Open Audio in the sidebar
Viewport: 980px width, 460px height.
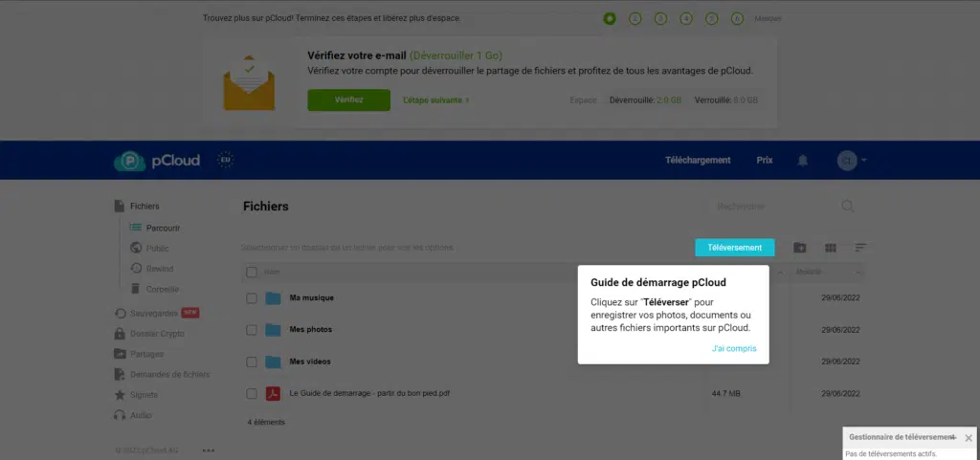[x=132, y=415]
